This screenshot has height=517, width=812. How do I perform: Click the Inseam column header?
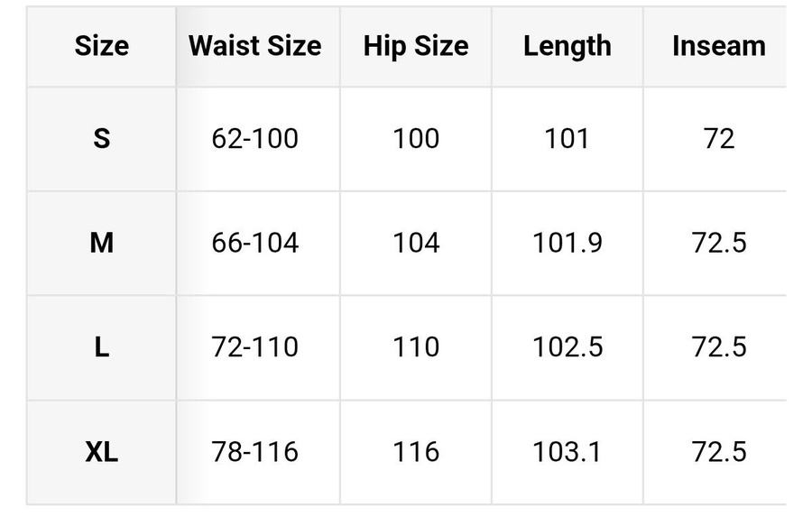click(718, 46)
